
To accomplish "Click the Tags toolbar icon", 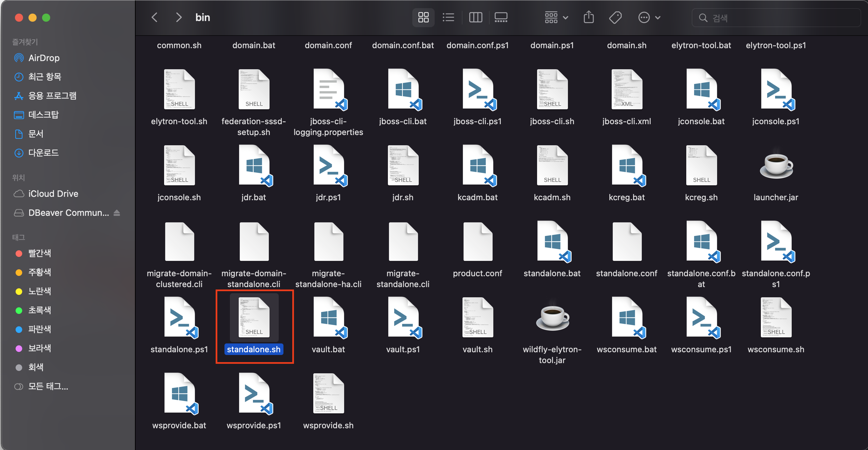I will click(615, 17).
